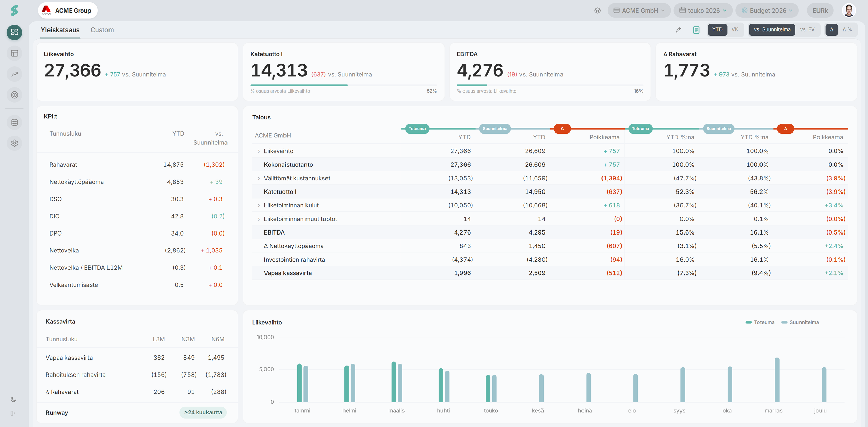Click the Nettovelka row in KPI:t
The image size is (868, 427).
pos(137,250)
